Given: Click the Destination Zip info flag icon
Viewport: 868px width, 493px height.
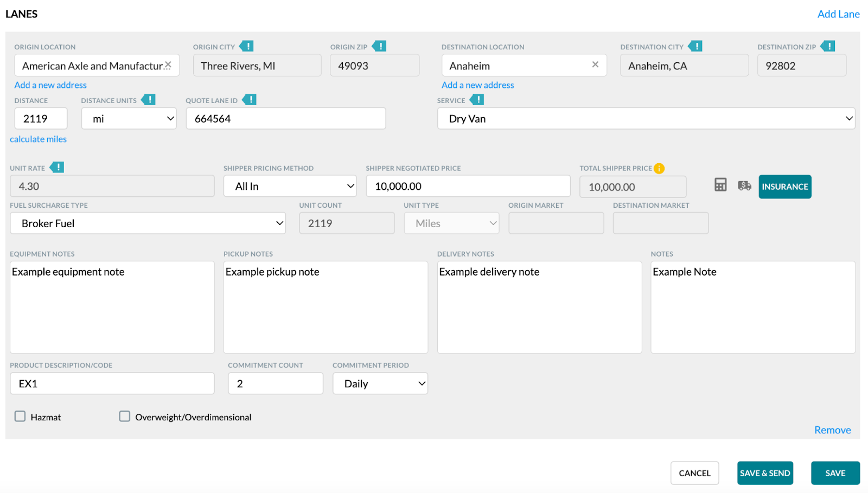Looking at the screenshot, I should point(827,46).
